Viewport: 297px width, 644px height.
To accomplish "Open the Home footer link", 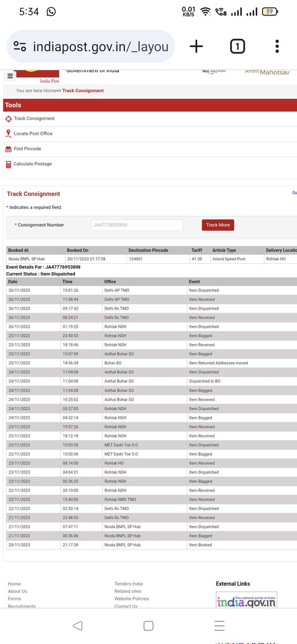I will pos(14,584).
